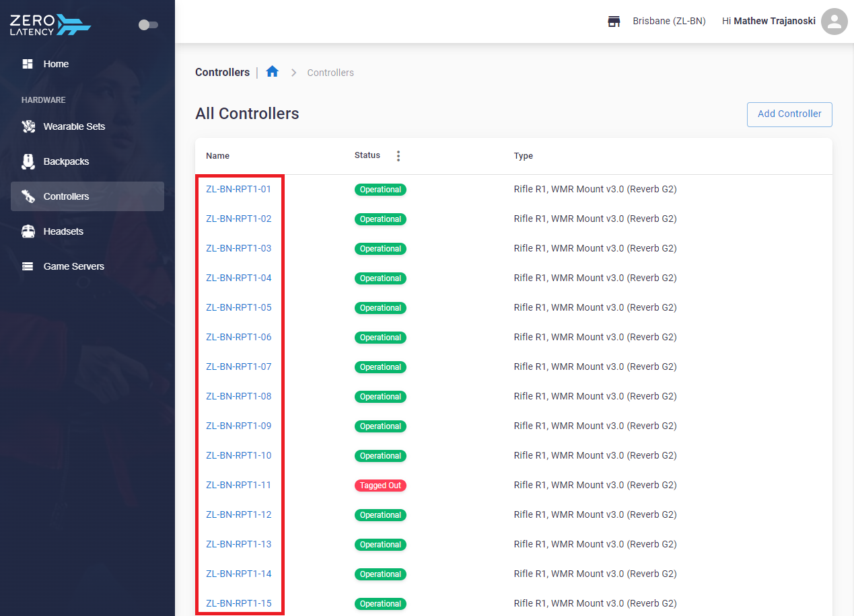Click the Headsets icon
854x616 pixels.
(x=28, y=231)
